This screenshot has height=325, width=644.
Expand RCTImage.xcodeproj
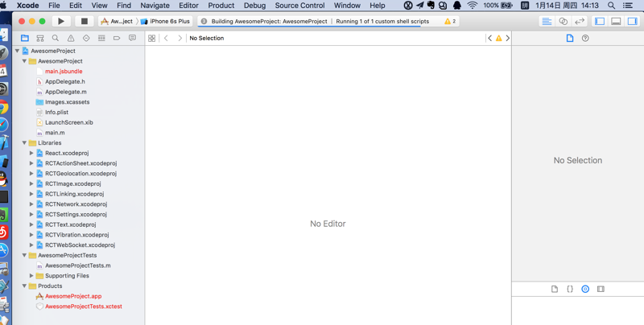(x=31, y=184)
